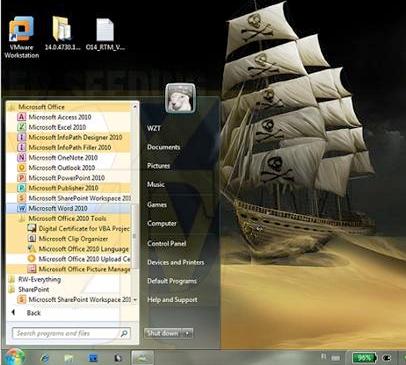
Task: Open Pictures from the Start menu
Action: (159, 166)
